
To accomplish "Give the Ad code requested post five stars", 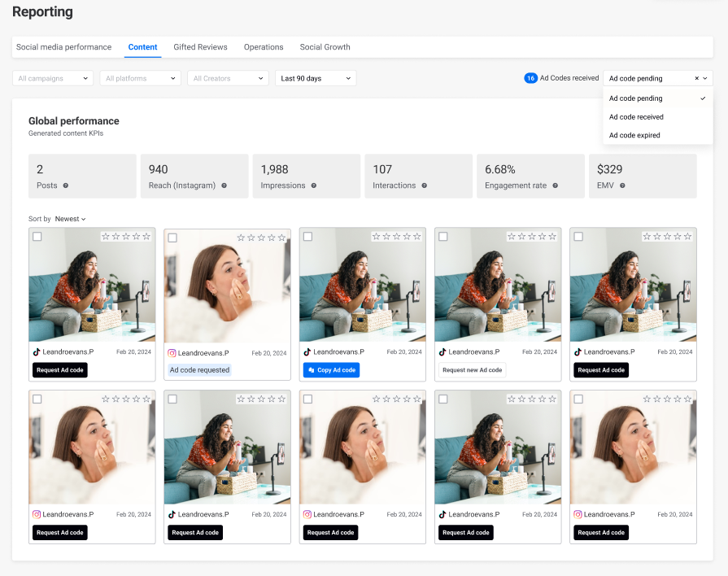I will (x=281, y=238).
